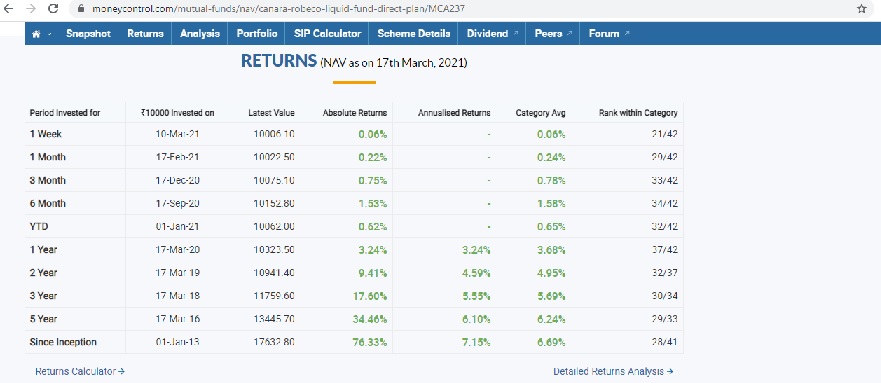
Task: Open the Analysis tab
Action: pos(199,34)
